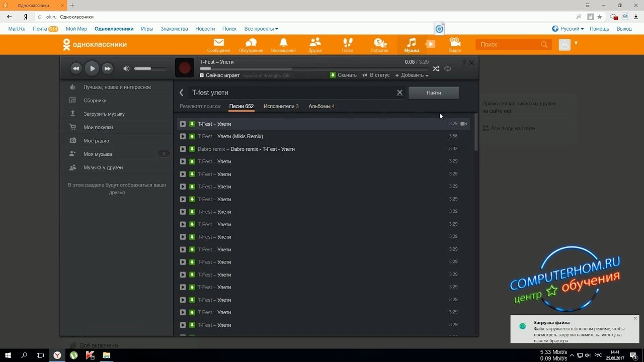Adjust the volume slider in the player
The width and height of the screenshot is (644, 362).
pos(150,68)
